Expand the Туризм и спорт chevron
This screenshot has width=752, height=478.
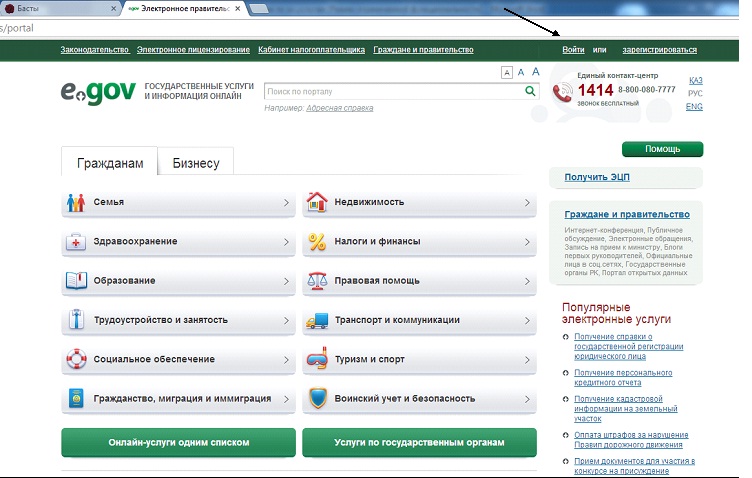point(527,359)
